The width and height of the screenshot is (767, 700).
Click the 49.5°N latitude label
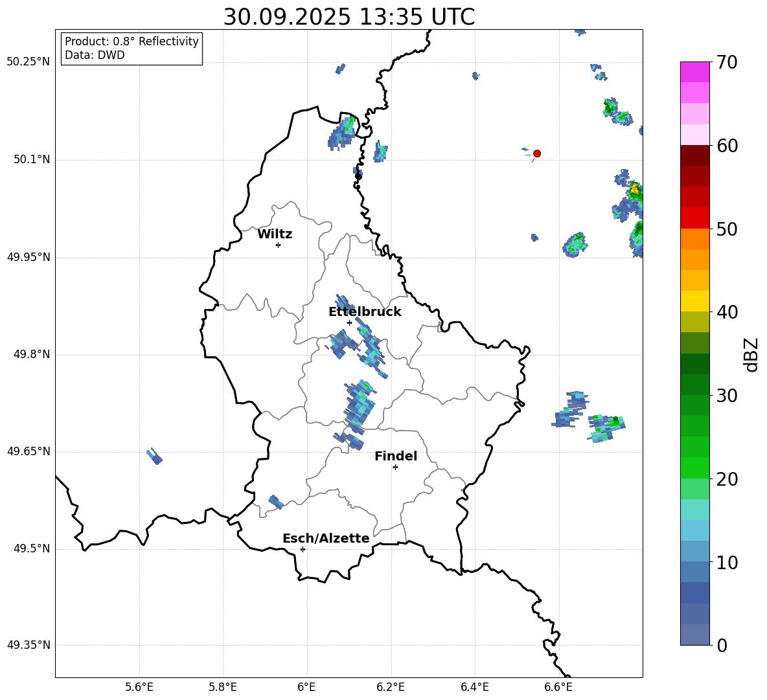click(32, 548)
